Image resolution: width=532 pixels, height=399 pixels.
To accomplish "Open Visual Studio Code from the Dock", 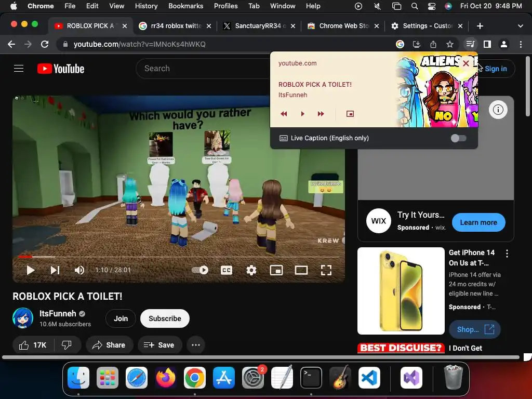I will point(369,378).
